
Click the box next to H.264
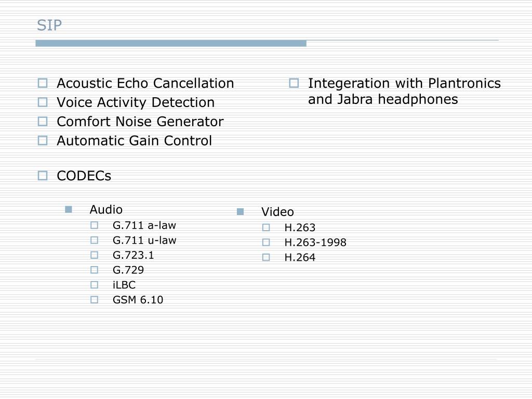point(266,258)
